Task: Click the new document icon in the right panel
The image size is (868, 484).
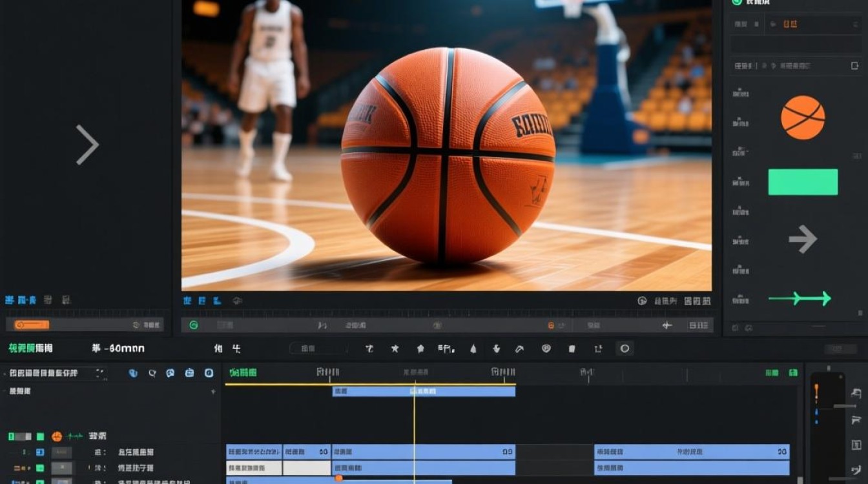Action: click(x=854, y=66)
